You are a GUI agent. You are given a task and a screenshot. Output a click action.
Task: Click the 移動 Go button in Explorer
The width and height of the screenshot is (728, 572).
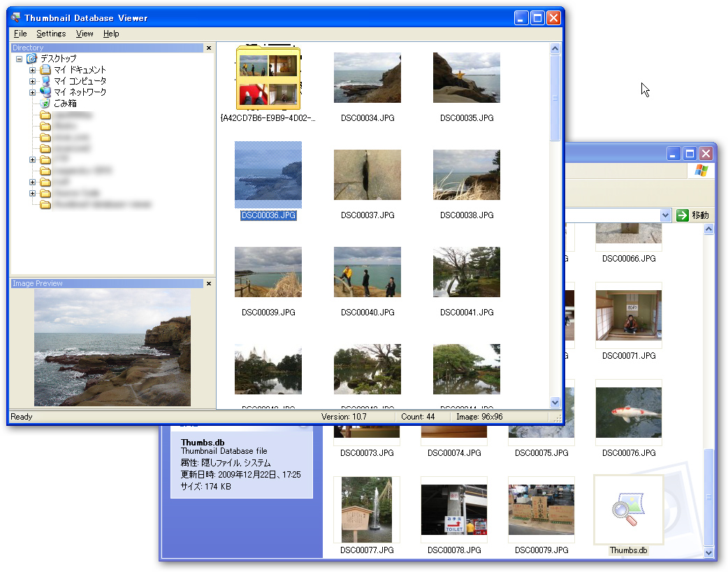(x=692, y=215)
